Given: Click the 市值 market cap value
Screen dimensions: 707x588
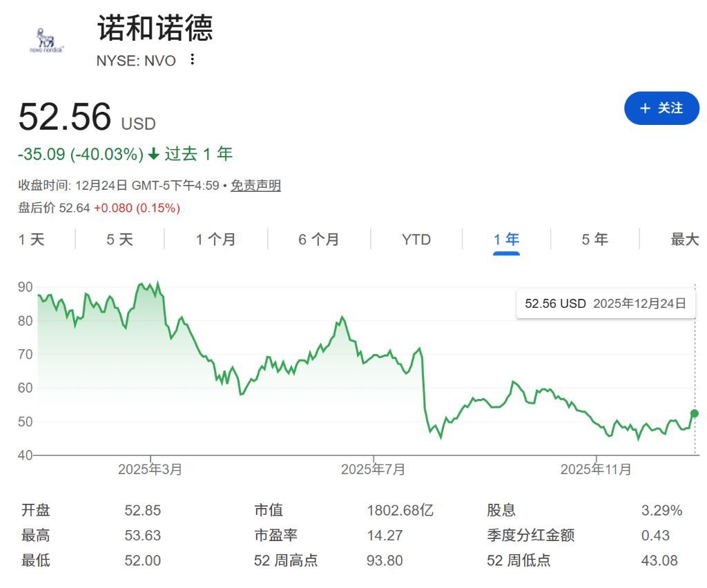Looking at the screenshot, I should 400,511.
